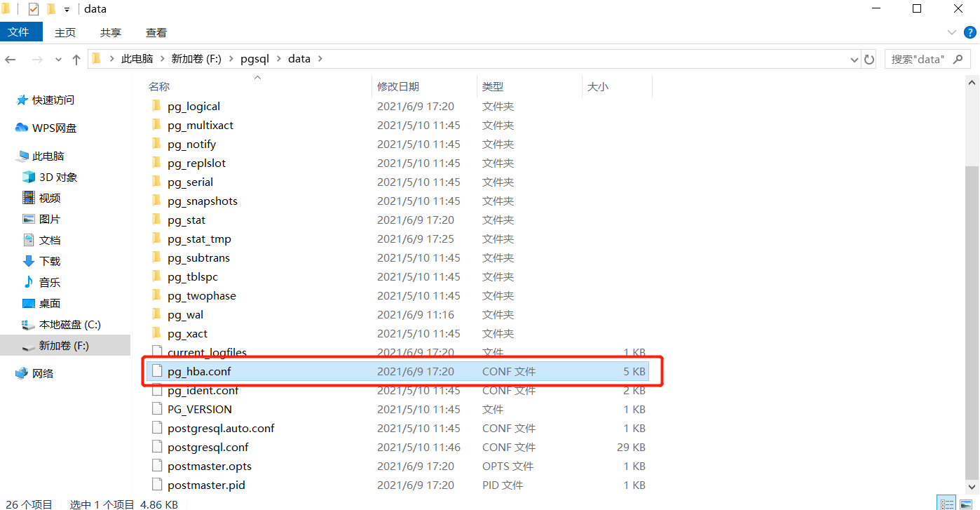Go up one folder level arrow
The width and height of the screenshot is (980, 510).
76,60
